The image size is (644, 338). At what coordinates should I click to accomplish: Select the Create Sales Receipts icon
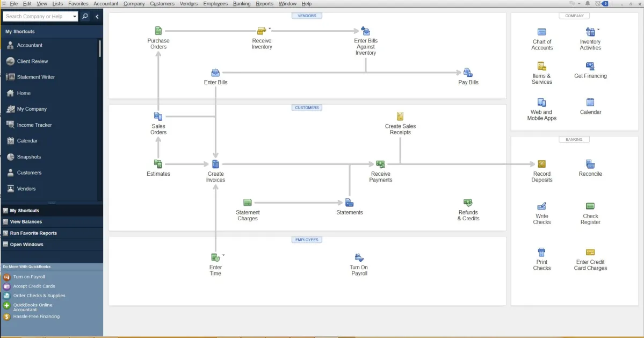pos(400,116)
